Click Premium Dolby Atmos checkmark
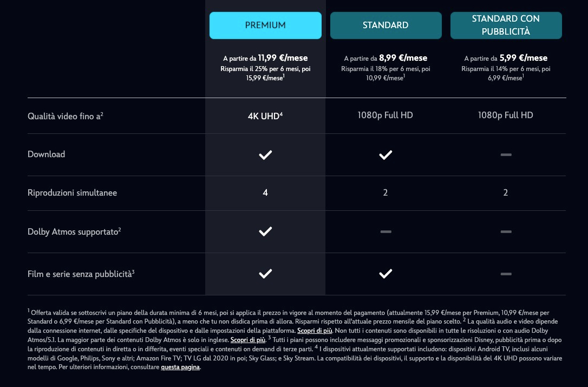Image resolution: width=588 pixels, height=387 pixels. pyautogui.click(x=265, y=231)
